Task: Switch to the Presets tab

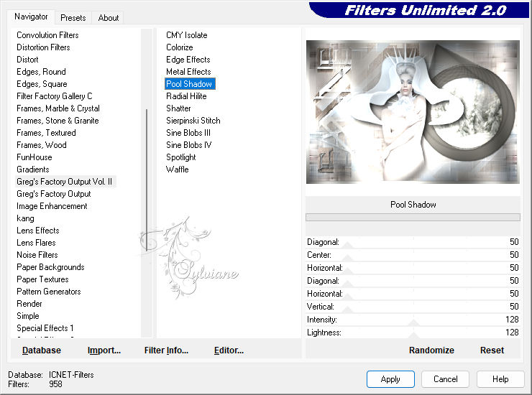Action: pos(73,18)
